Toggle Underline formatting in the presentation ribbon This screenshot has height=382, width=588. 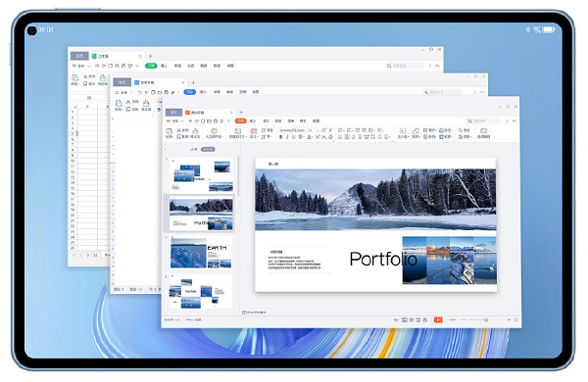(x=294, y=137)
